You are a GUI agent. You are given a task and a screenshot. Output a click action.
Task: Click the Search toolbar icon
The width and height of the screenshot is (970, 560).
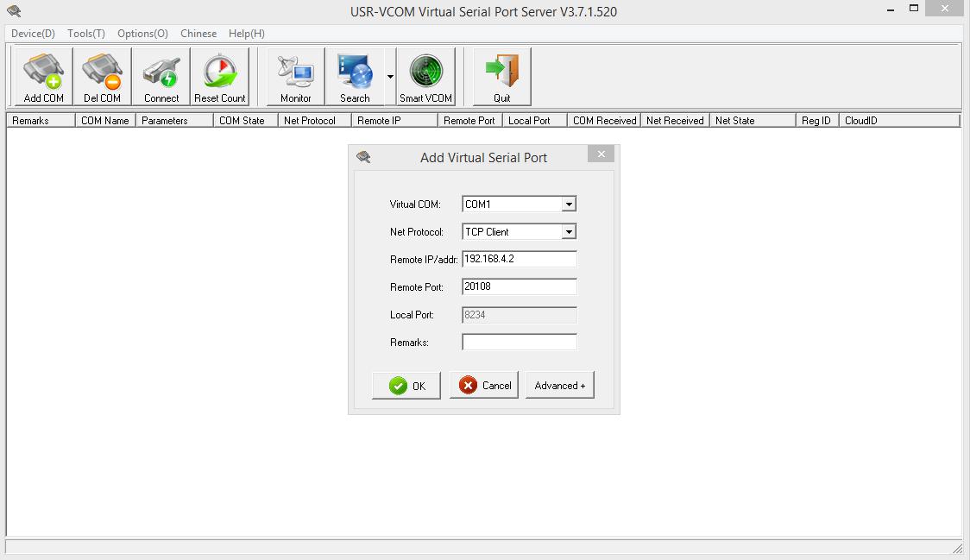coord(355,77)
